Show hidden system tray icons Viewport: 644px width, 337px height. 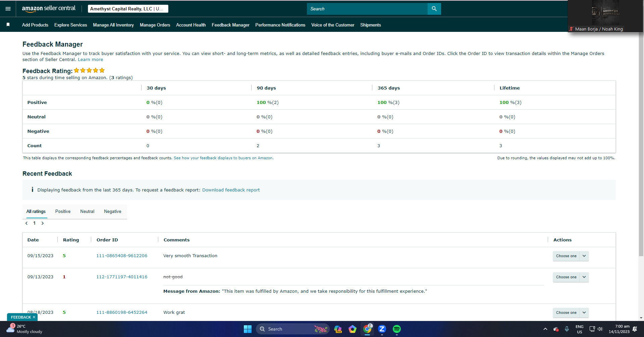[x=545, y=329]
